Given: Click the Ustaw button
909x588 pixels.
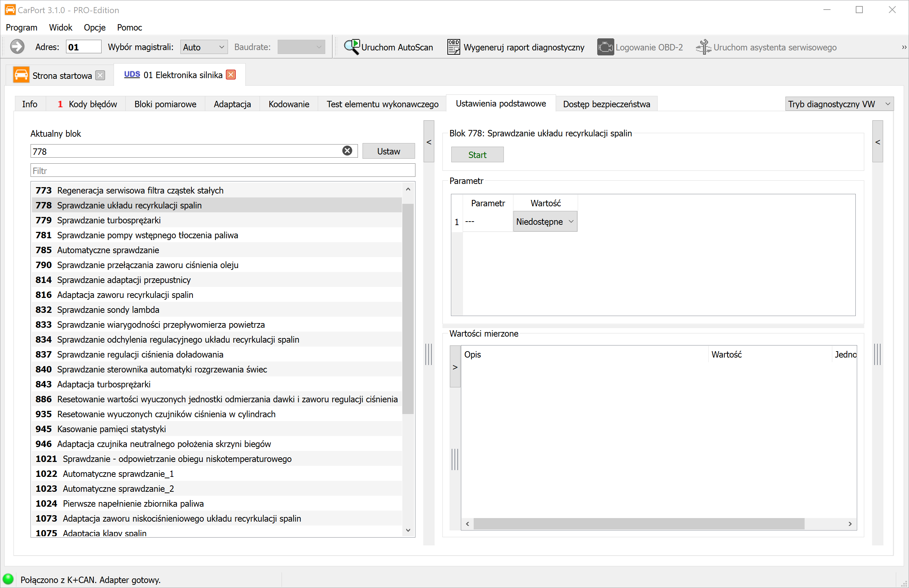Looking at the screenshot, I should point(388,151).
